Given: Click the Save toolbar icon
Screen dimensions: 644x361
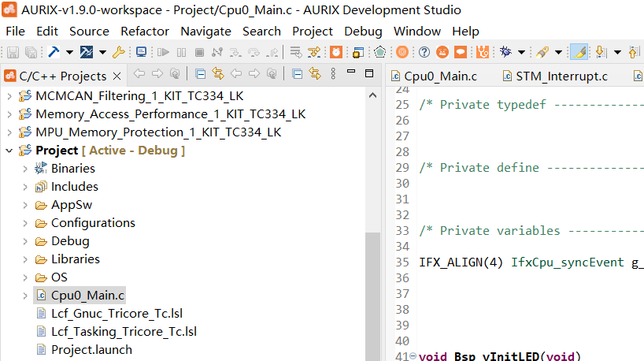Looking at the screenshot, I should [13, 52].
